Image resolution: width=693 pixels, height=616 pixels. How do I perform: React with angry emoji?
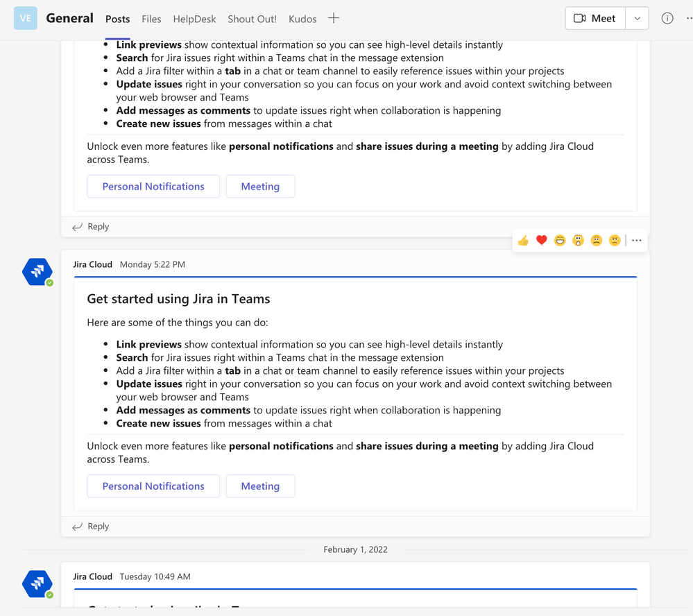(615, 241)
